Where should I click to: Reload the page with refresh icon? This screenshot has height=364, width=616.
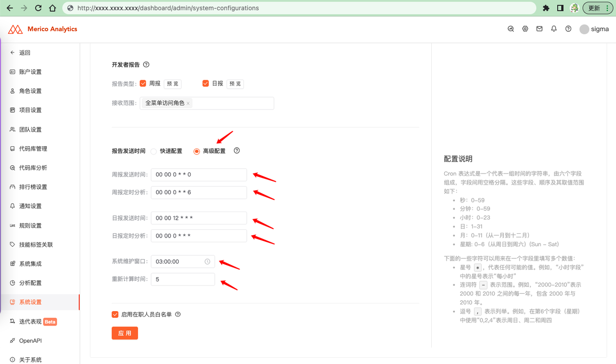38,8
